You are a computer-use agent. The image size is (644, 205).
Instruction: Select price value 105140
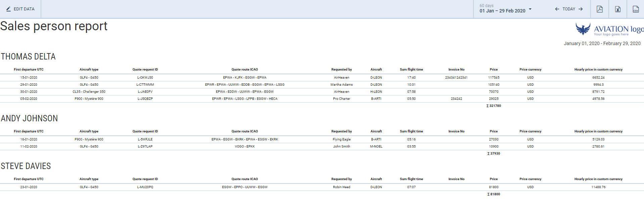click(494, 85)
